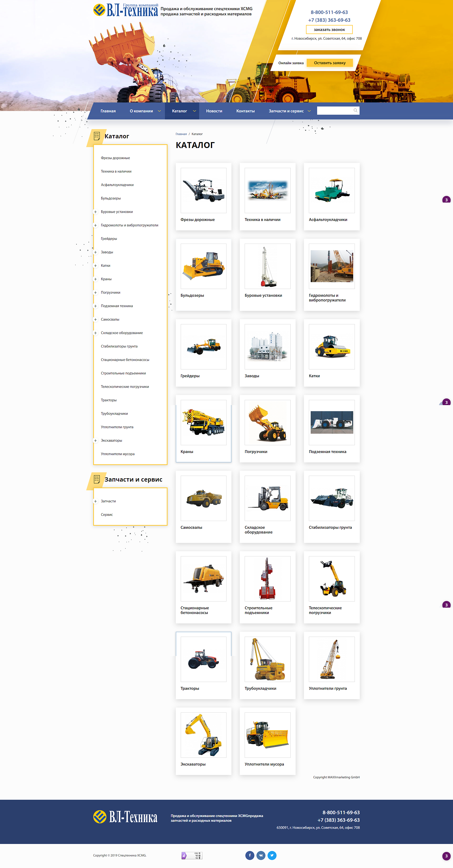Open Контакты menu item
This screenshot has height=868, width=453.
coord(246,111)
